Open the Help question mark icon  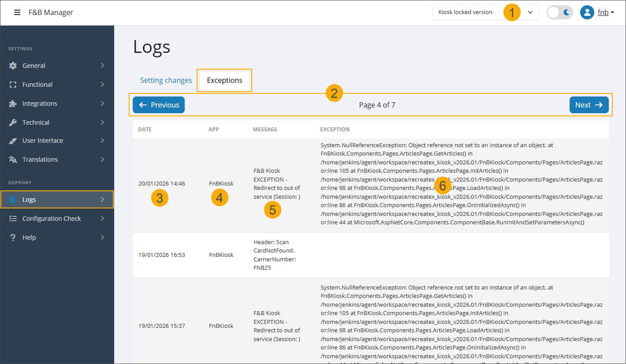(x=13, y=237)
